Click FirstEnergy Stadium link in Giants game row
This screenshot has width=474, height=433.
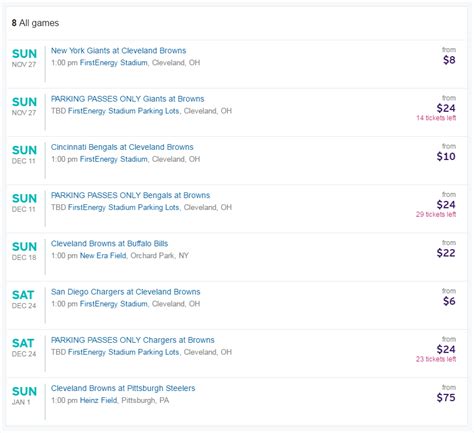pyautogui.click(x=113, y=63)
